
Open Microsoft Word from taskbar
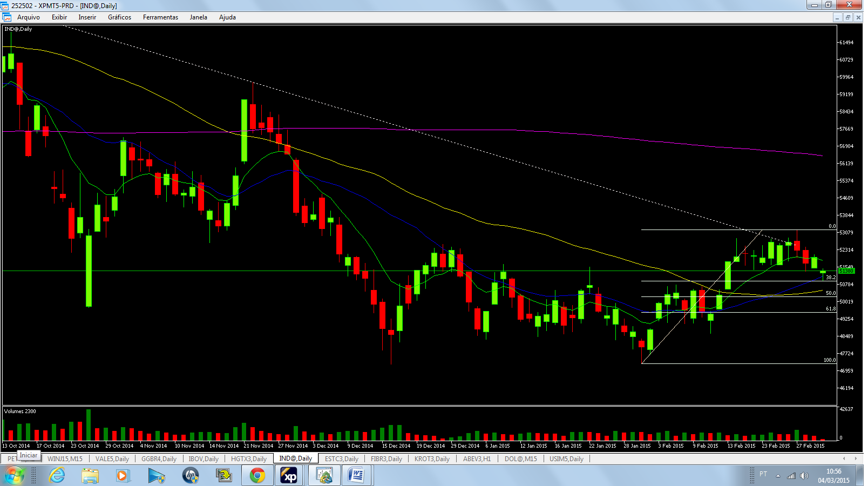(x=357, y=476)
